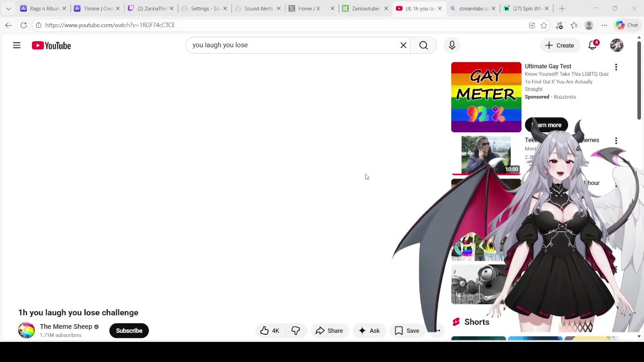
Task: Switch to Rags n Ritual tab
Action: pos(42,9)
